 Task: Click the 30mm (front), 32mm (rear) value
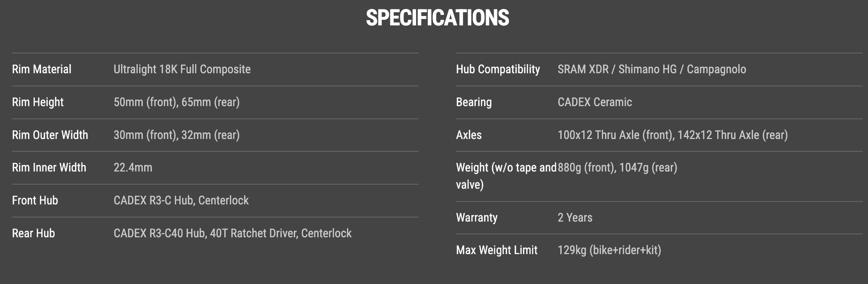click(x=177, y=135)
